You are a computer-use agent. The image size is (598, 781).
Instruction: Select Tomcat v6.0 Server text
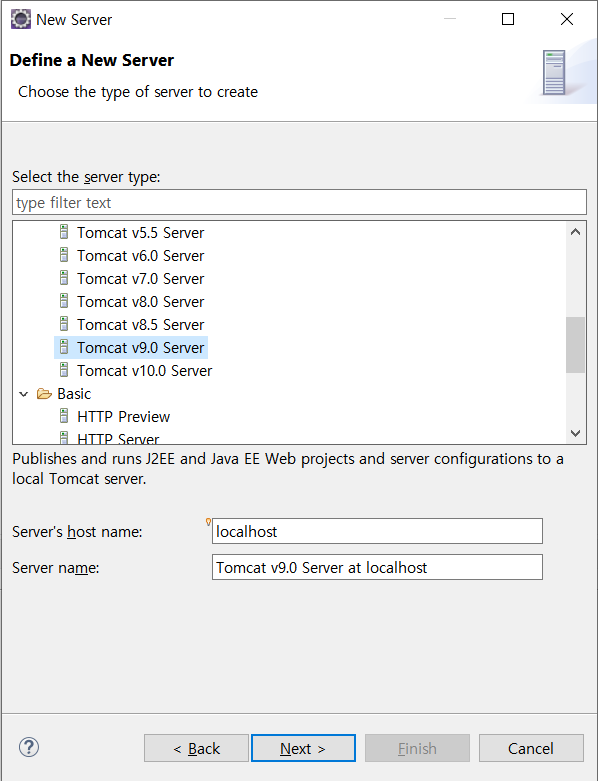pos(140,256)
